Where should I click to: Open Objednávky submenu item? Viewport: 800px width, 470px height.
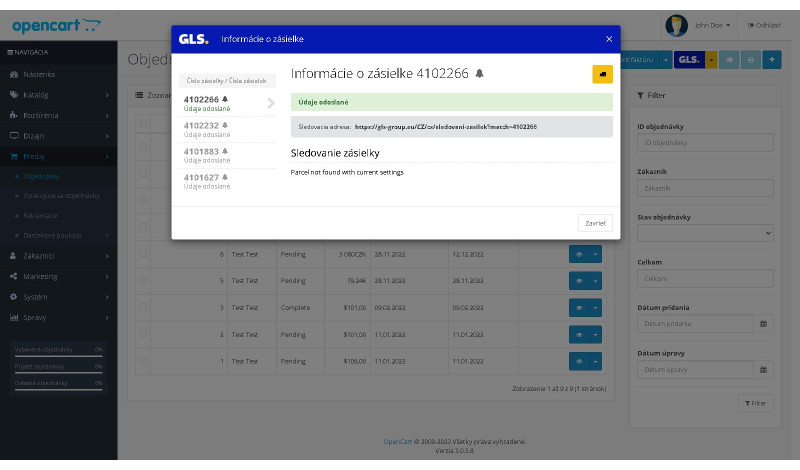[59, 176]
